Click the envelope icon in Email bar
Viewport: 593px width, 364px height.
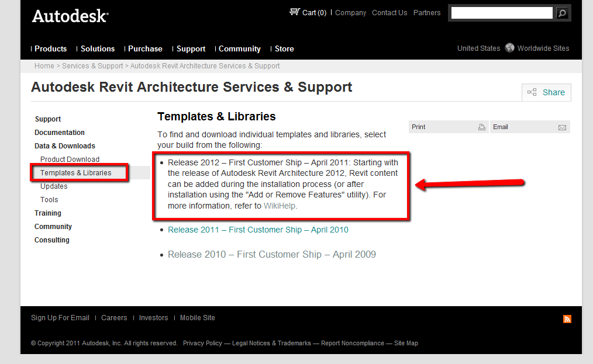[x=562, y=127]
